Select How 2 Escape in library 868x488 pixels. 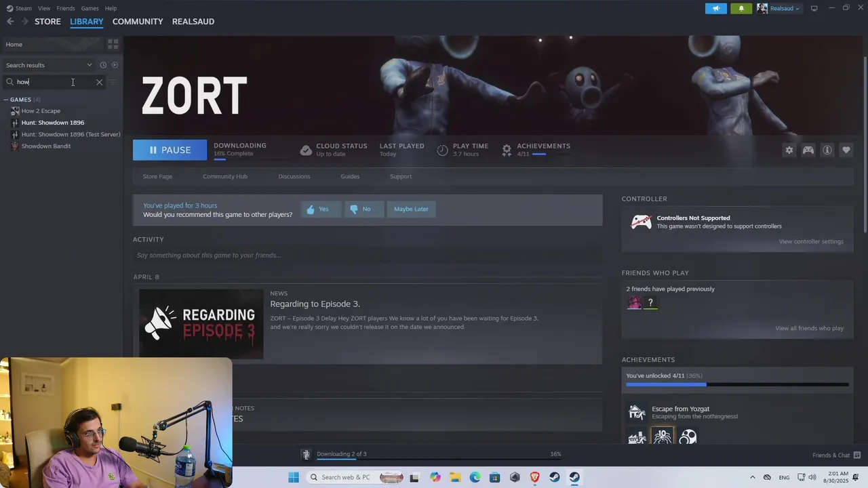[41, 111]
